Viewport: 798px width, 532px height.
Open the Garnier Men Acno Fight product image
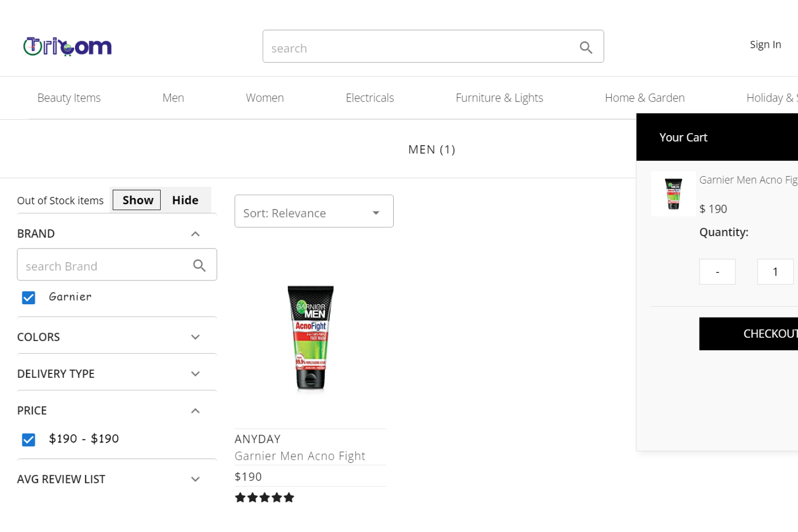(311, 338)
